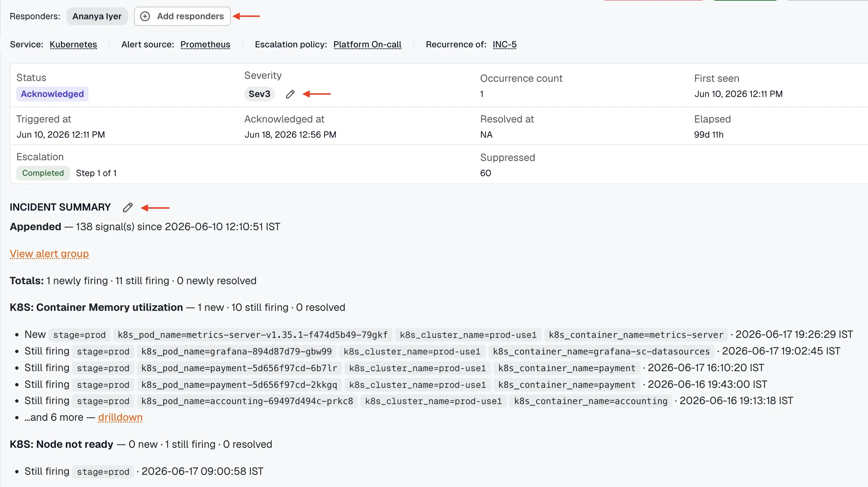Viewport: 868px width, 487px height.
Task: Select the grafana-894d87d79-gbw99 pod tag
Action: point(236,352)
